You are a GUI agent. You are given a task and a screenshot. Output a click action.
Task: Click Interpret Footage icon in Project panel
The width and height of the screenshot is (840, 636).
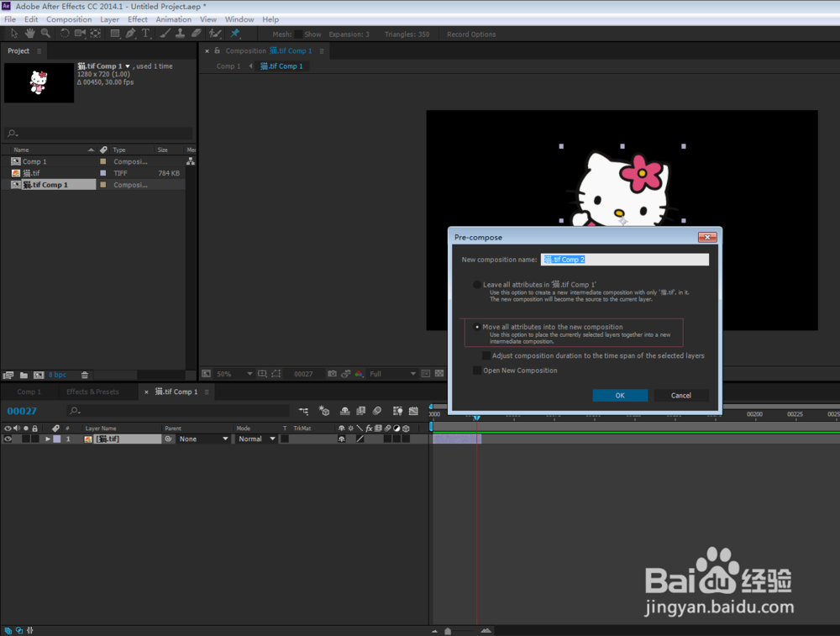pyautogui.click(x=8, y=375)
